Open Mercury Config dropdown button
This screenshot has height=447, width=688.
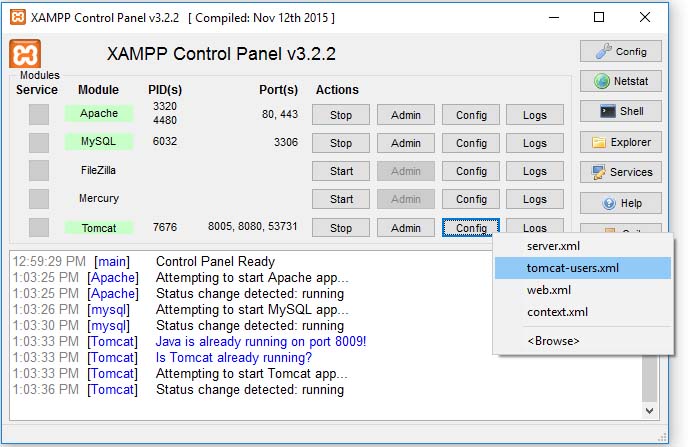click(471, 199)
